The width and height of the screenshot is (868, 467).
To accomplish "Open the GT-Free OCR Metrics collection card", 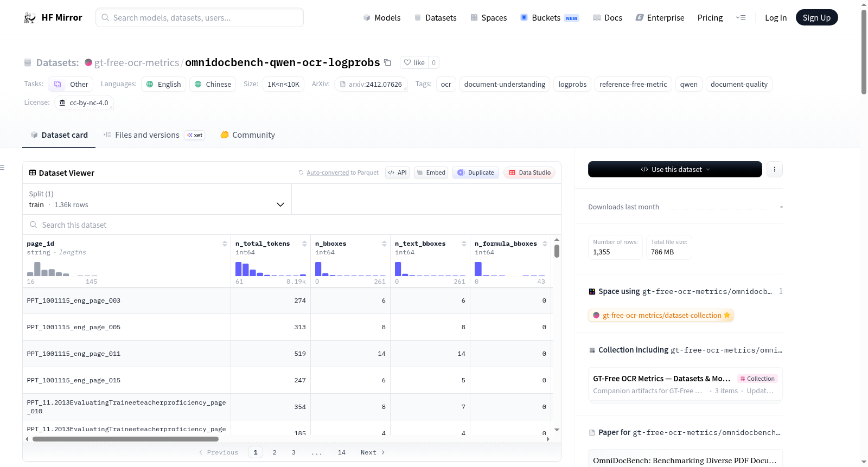I will 685,384.
